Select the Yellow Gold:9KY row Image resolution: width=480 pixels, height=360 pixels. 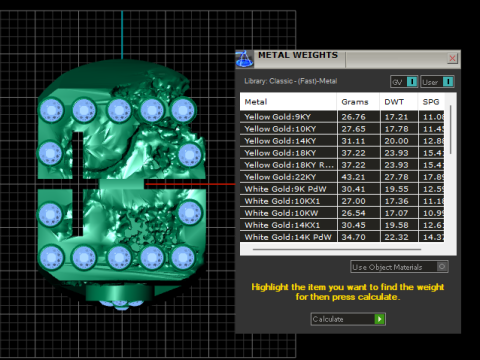[x=342, y=117]
